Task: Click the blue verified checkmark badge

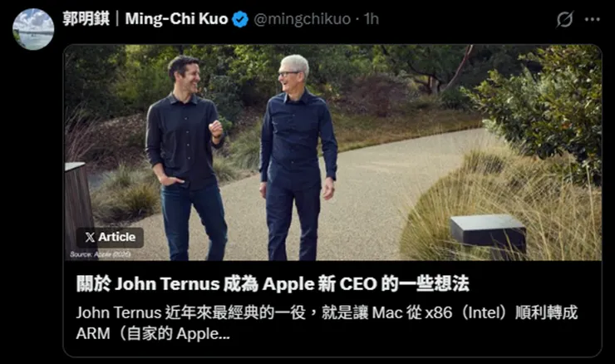Action: pos(240,19)
